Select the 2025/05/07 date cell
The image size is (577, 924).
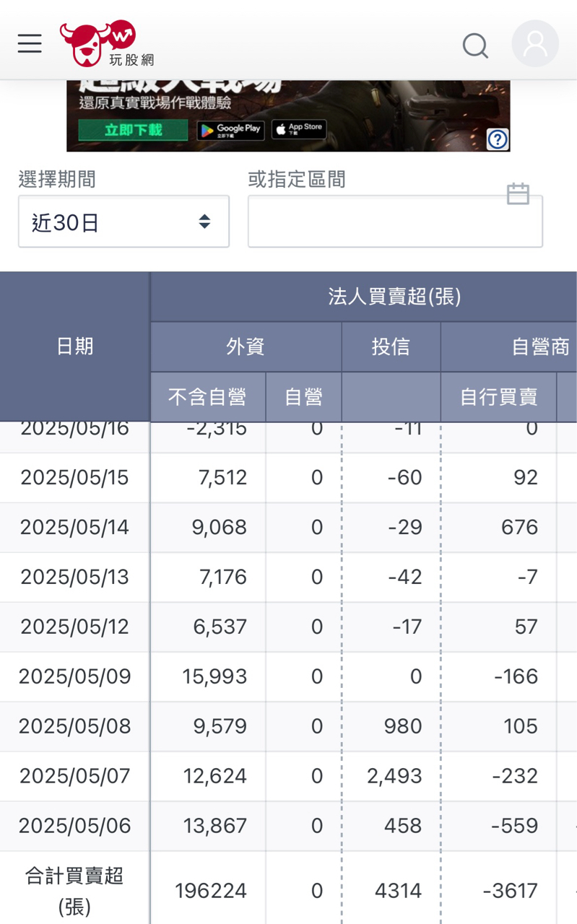74,777
